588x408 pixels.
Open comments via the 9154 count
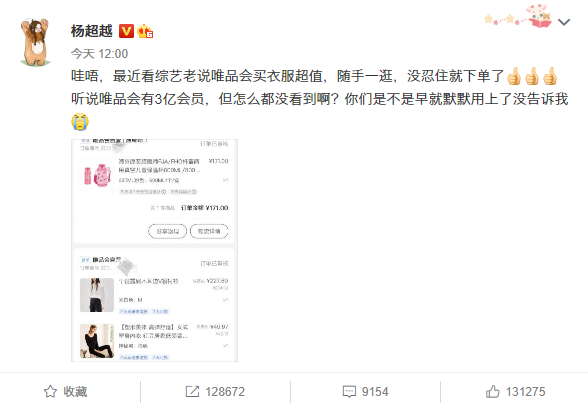(375, 392)
